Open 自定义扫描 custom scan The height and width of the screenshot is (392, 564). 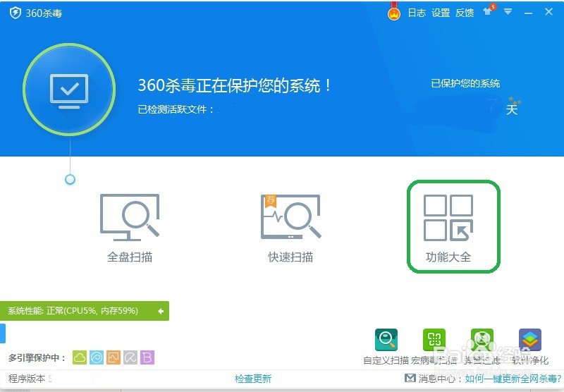[x=386, y=347]
